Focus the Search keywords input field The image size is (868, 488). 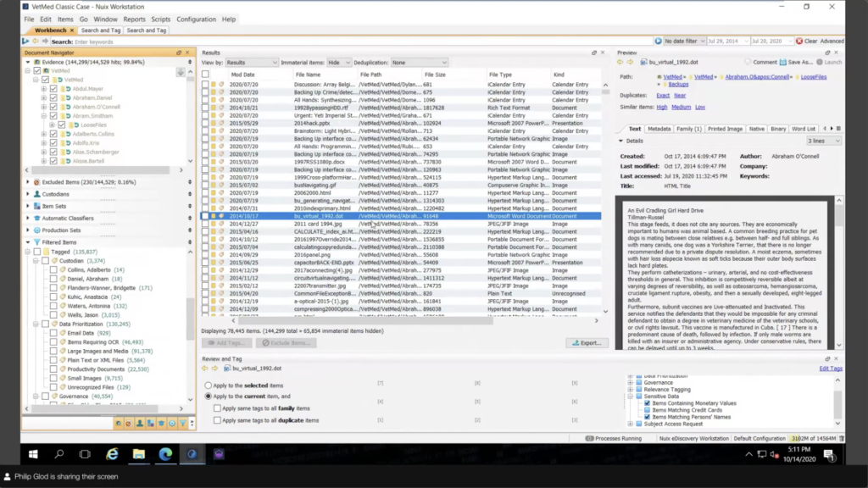tap(363, 42)
